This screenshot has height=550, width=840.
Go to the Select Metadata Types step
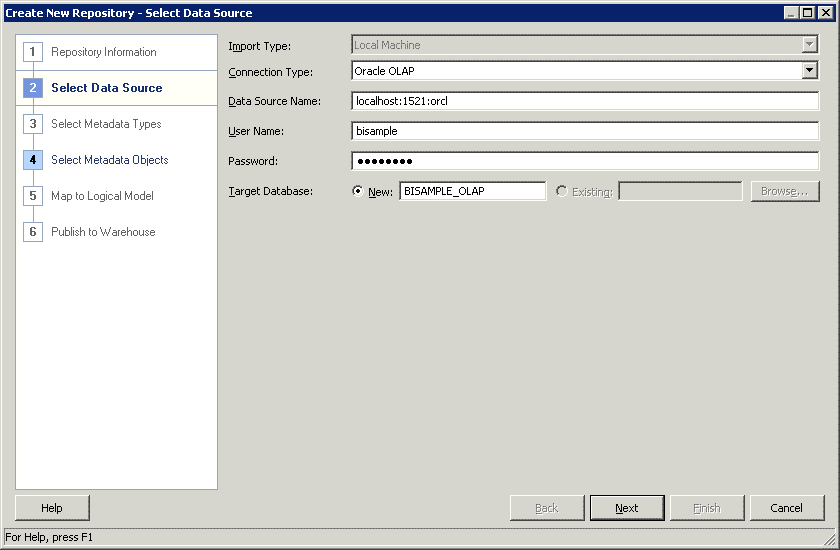(106, 124)
